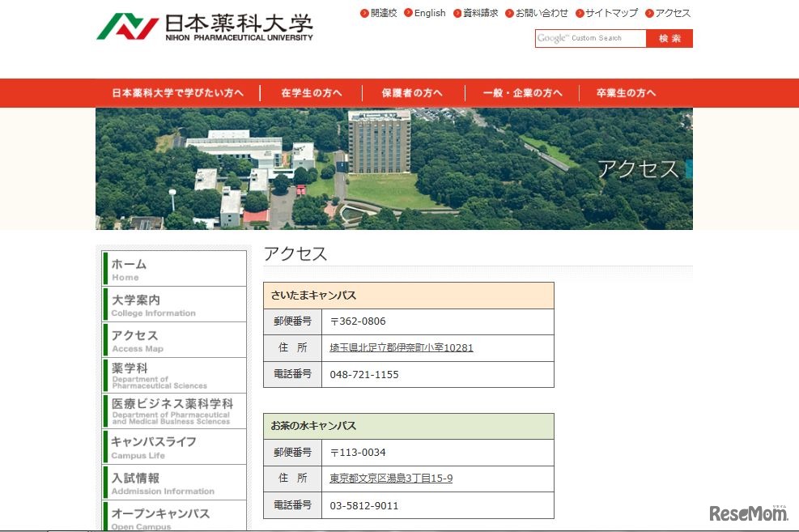Open the English version of the site
Image resolution: width=799 pixels, height=532 pixels.
click(430, 13)
